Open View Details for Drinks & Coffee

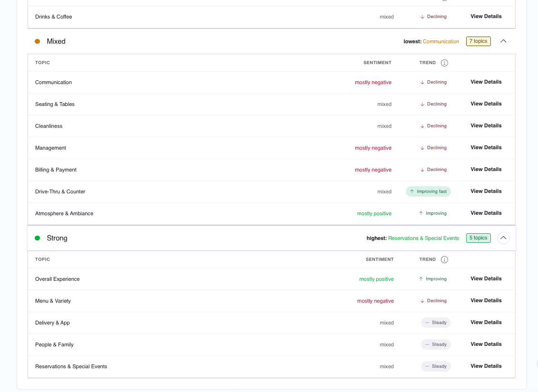486,17
